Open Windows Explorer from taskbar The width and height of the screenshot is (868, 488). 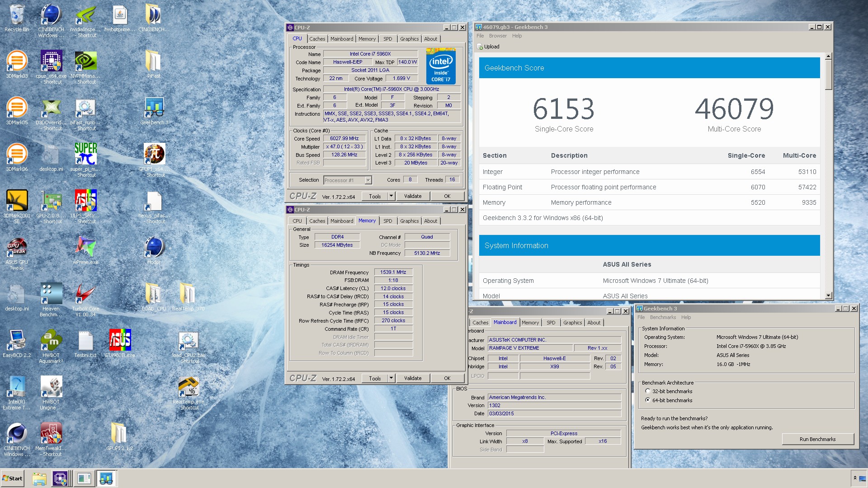tap(39, 478)
